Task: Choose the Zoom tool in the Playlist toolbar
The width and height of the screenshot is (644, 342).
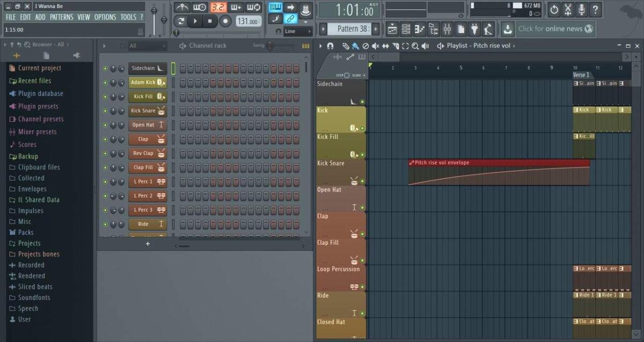Action: tap(415, 46)
